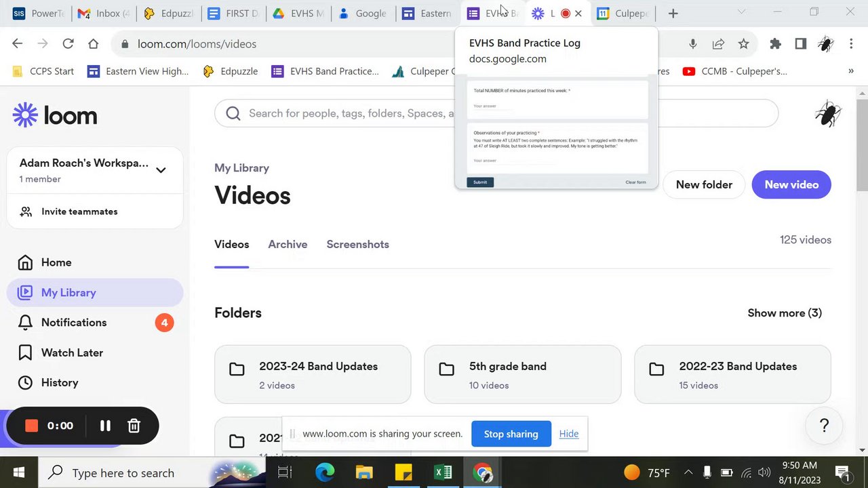Switch to the PowerTeacher browser tab
Screen dimensions: 868x488
point(38,13)
